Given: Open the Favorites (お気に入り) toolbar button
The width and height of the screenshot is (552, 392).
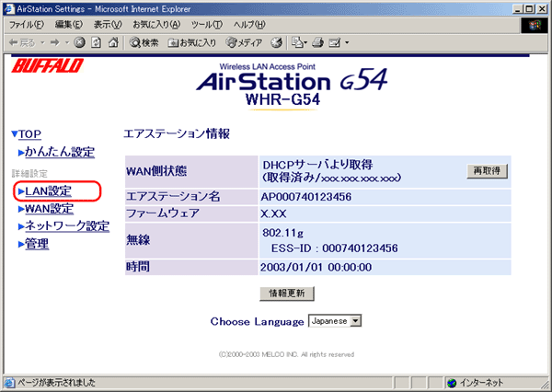Looking at the screenshot, I should [x=192, y=43].
